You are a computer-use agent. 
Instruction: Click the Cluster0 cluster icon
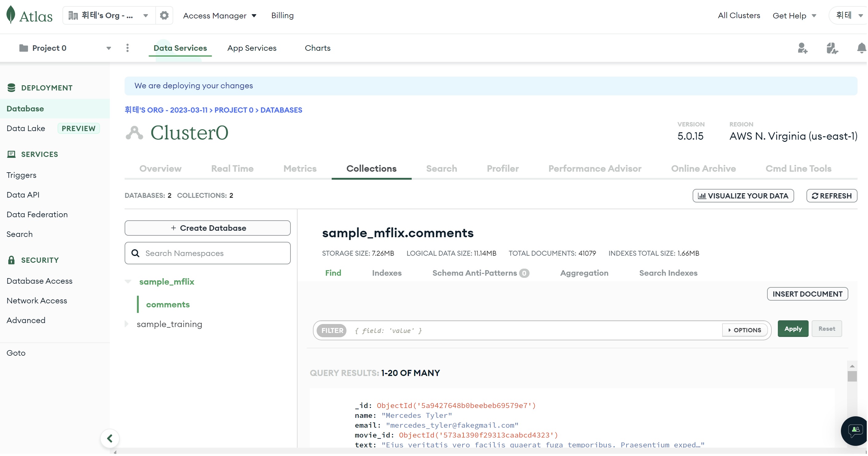tap(134, 133)
